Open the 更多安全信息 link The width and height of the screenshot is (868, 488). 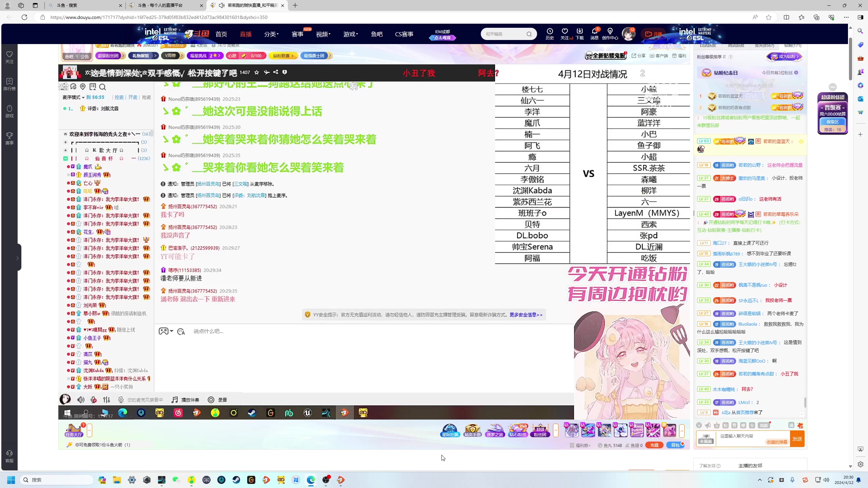point(526,315)
